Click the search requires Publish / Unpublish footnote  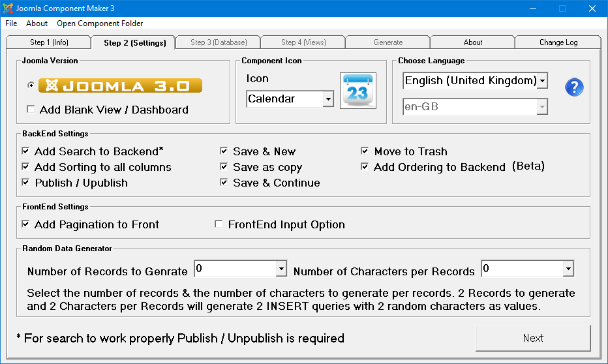[x=180, y=339]
